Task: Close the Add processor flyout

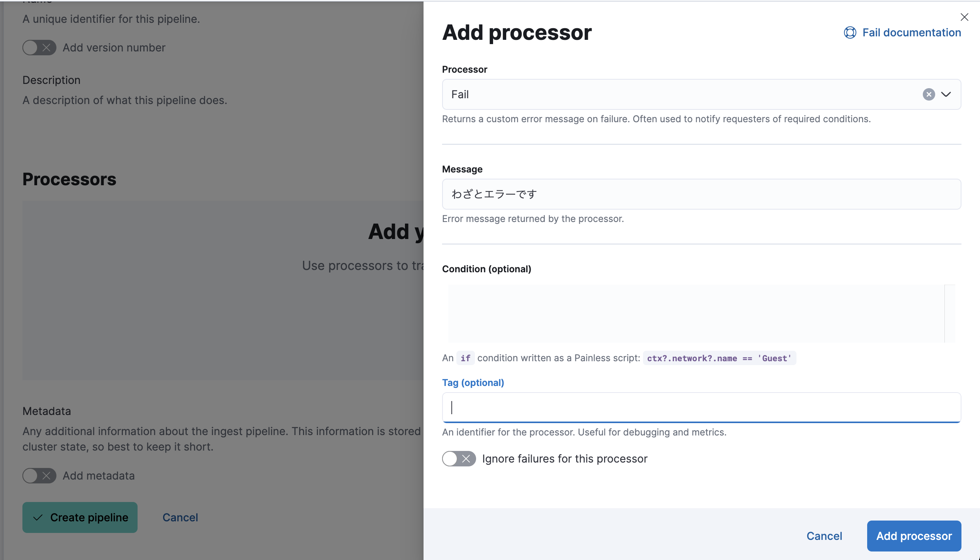Action: pos(964,17)
